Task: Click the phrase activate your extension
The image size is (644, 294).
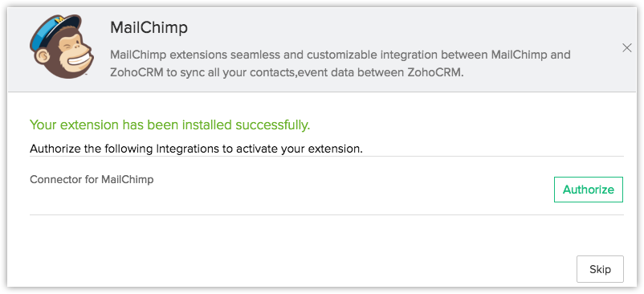Action: coord(300,149)
